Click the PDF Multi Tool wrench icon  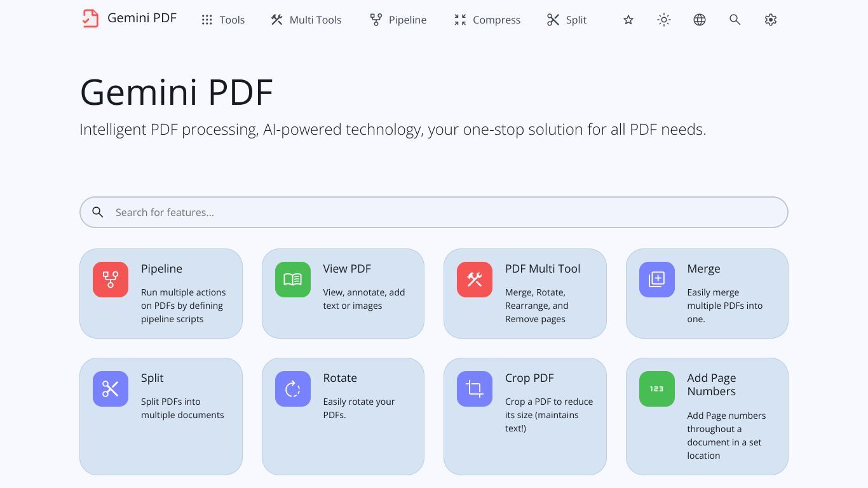475,280
